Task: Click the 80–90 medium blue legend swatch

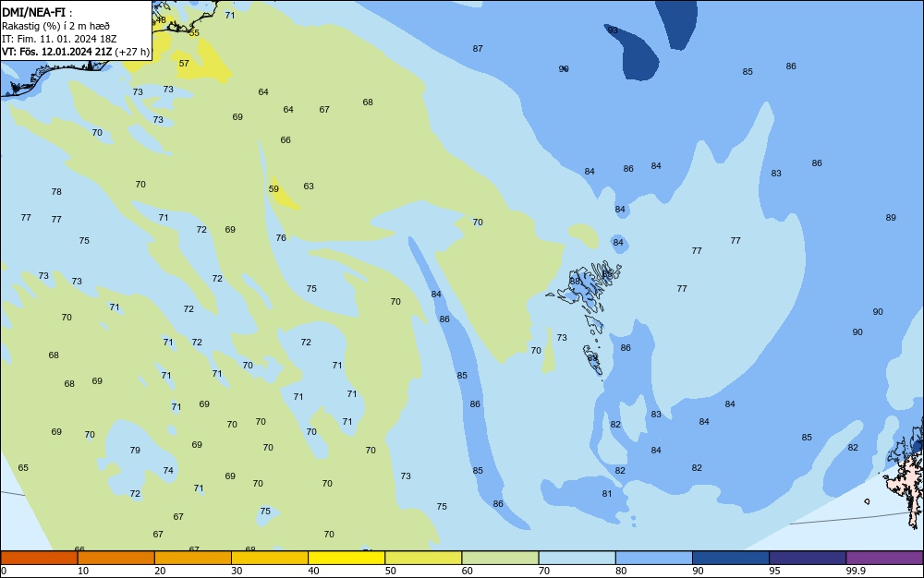Action: [x=654, y=558]
